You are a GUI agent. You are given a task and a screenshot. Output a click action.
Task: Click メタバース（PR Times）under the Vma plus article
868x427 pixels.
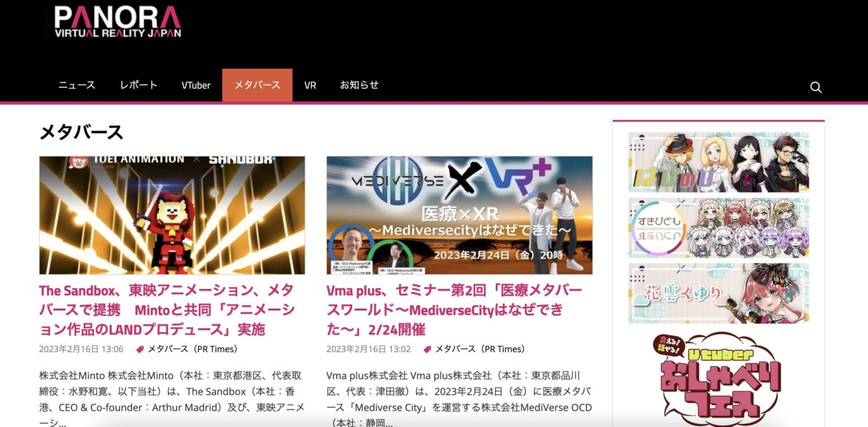(x=480, y=350)
